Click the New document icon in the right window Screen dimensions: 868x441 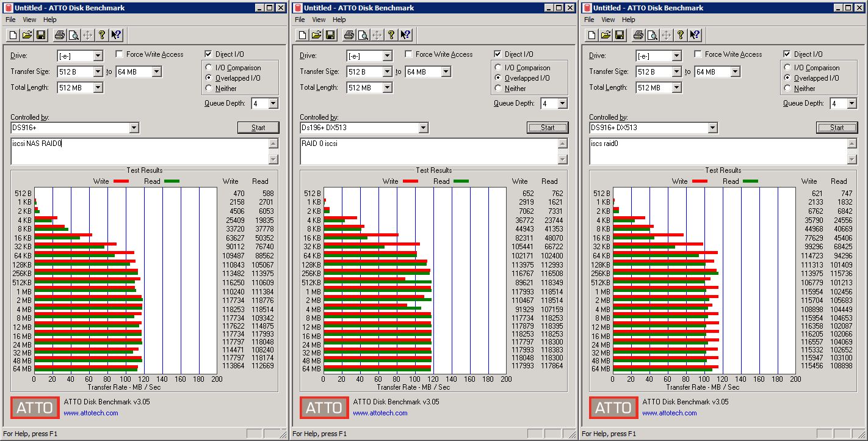point(591,35)
